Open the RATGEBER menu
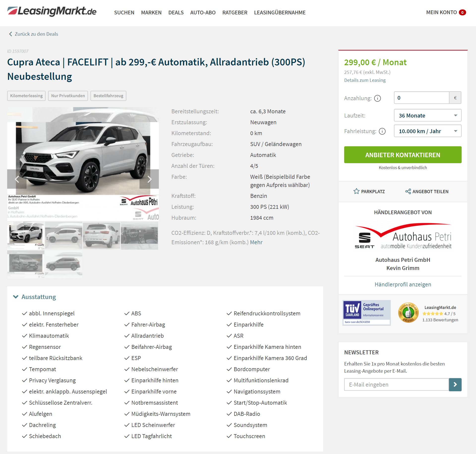Image resolution: width=476 pixels, height=454 pixels. pos(235,12)
